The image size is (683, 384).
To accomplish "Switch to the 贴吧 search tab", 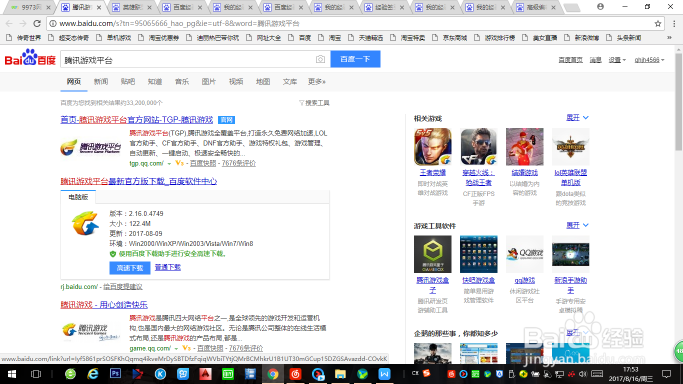I will pyautogui.click(x=128, y=81).
